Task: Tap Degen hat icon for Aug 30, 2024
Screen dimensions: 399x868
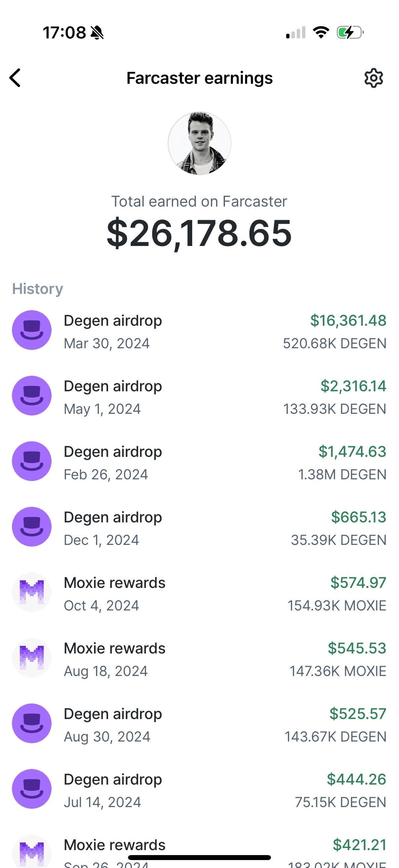Action: (32, 723)
